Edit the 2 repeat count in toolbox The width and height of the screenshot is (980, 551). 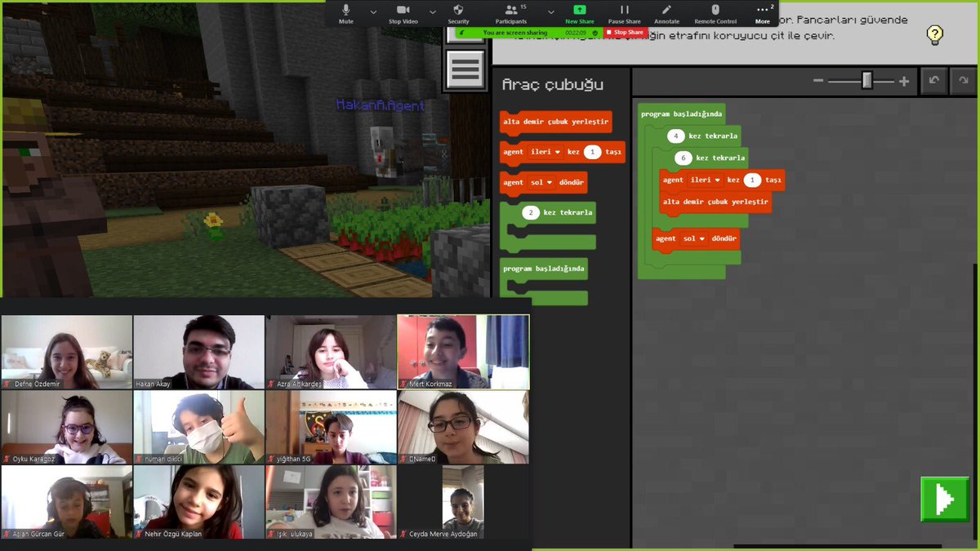coord(530,212)
